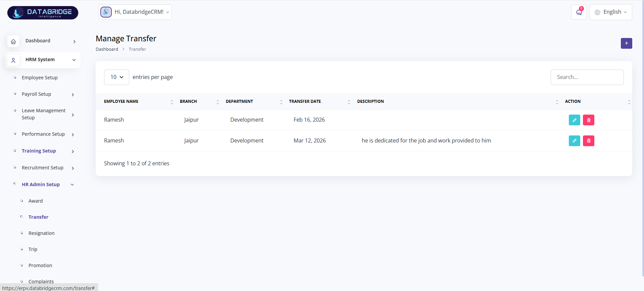Click the purple plus create transfer button
644x291 pixels.
(626, 43)
